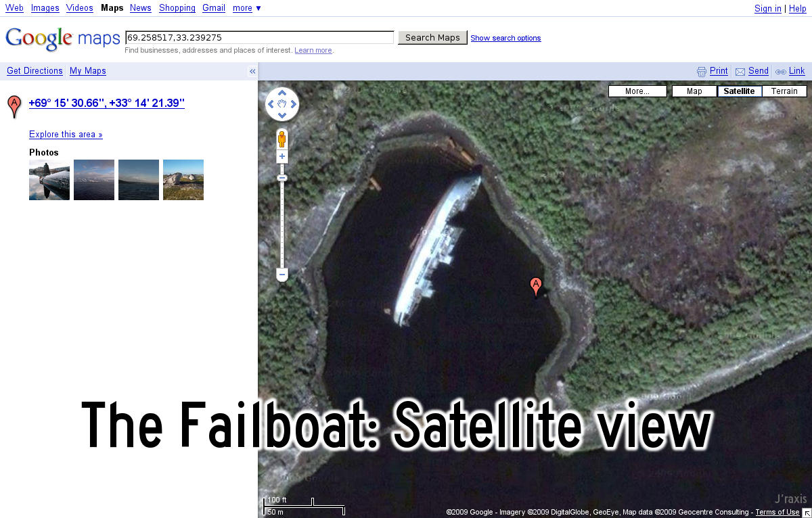
Task: Click the red marker A on map
Action: point(536,287)
